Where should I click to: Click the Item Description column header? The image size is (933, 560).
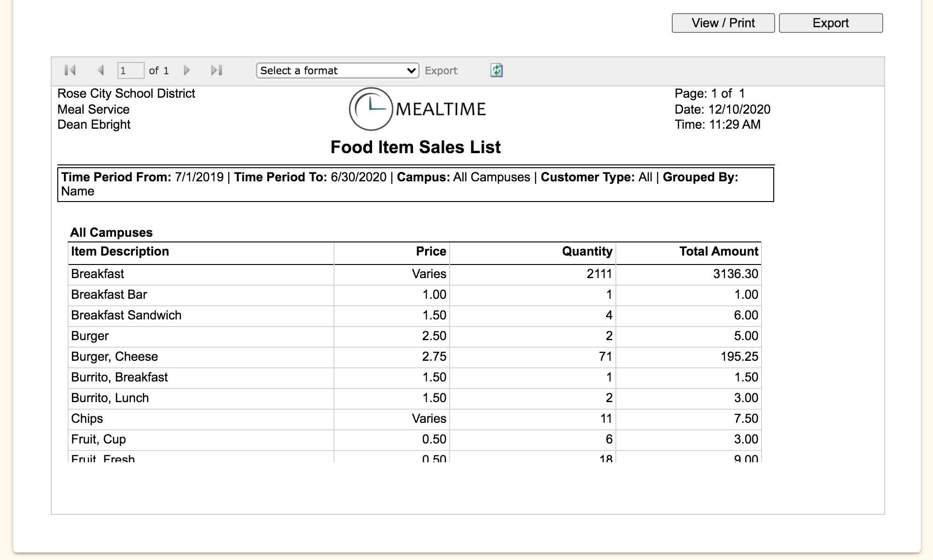tap(120, 252)
